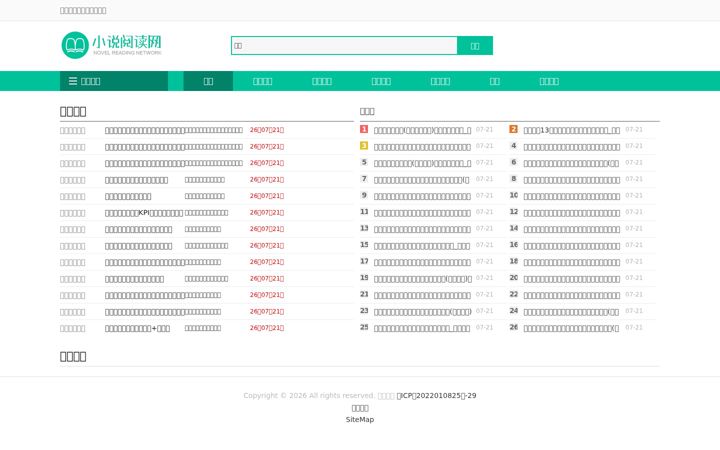Viewport: 720px width, 450px height.
Task: Open the ranking title numbered 12
Action: pyautogui.click(x=572, y=213)
